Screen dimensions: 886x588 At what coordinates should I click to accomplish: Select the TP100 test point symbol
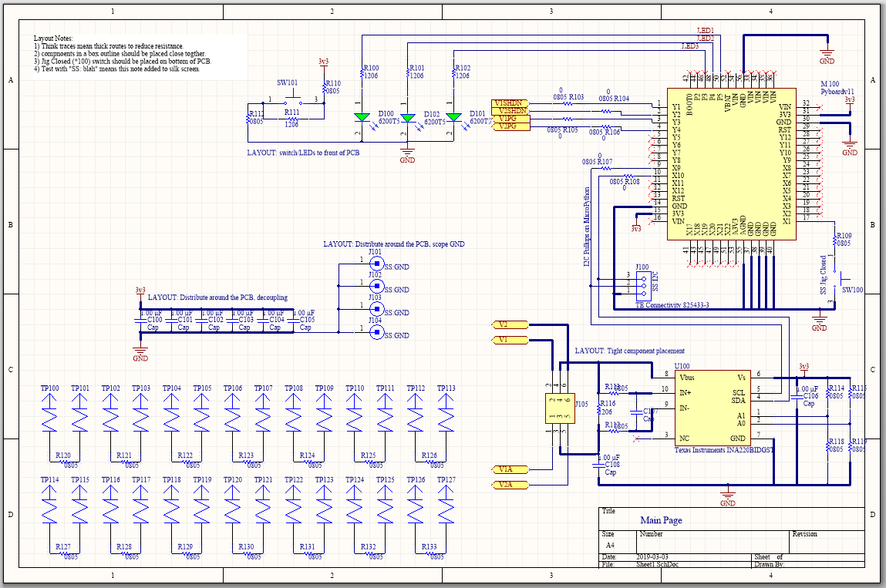(x=49, y=412)
